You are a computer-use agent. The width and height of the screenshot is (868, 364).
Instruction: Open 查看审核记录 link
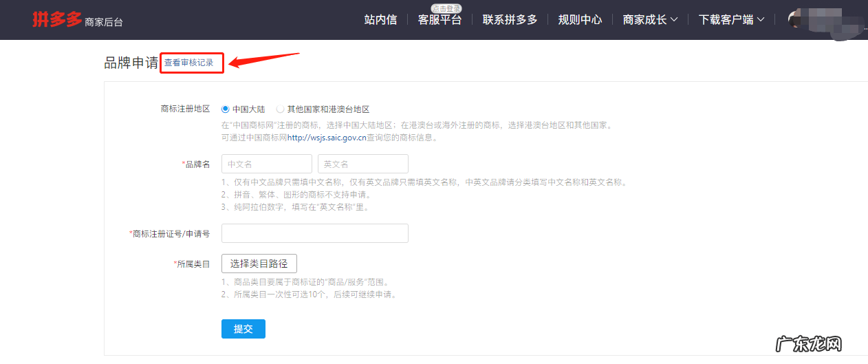click(188, 63)
